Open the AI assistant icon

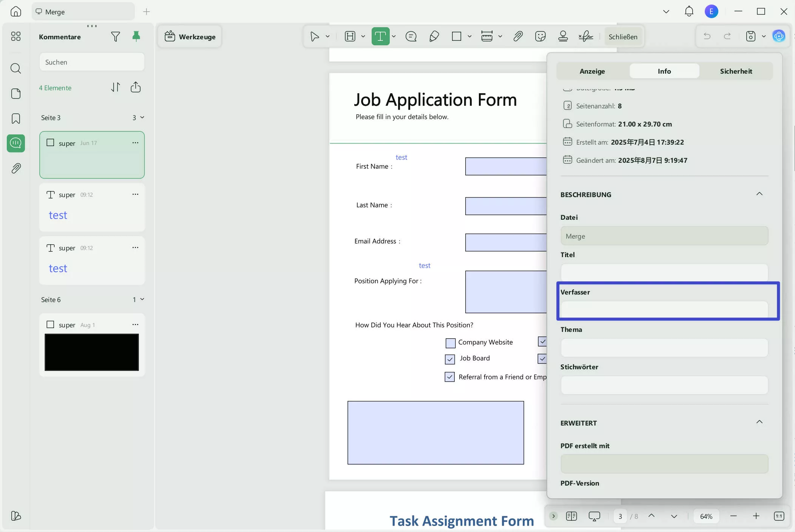pos(779,36)
